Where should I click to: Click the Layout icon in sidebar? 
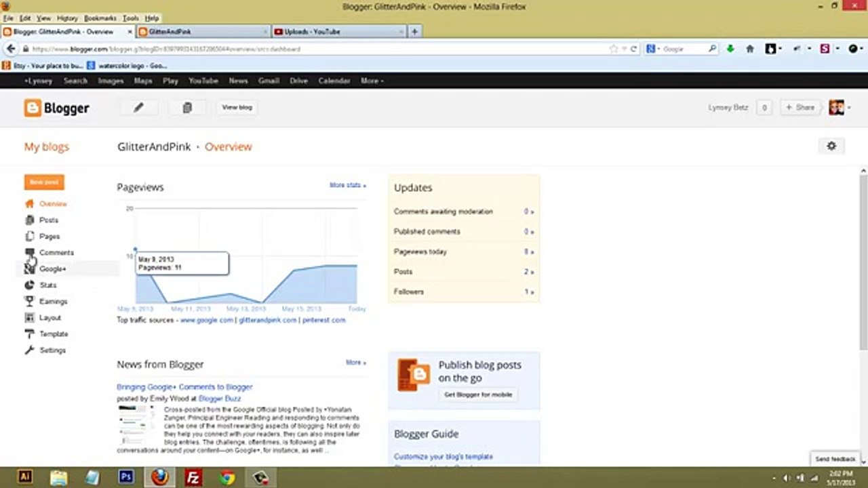point(29,317)
